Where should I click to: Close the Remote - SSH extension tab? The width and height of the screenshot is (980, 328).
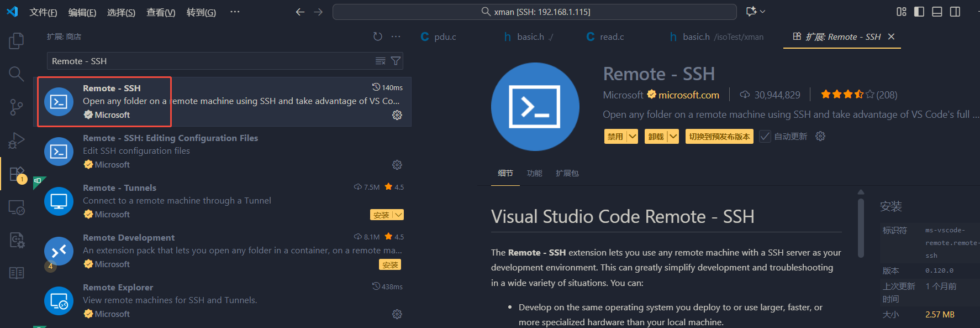pyautogui.click(x=891, y=37)
